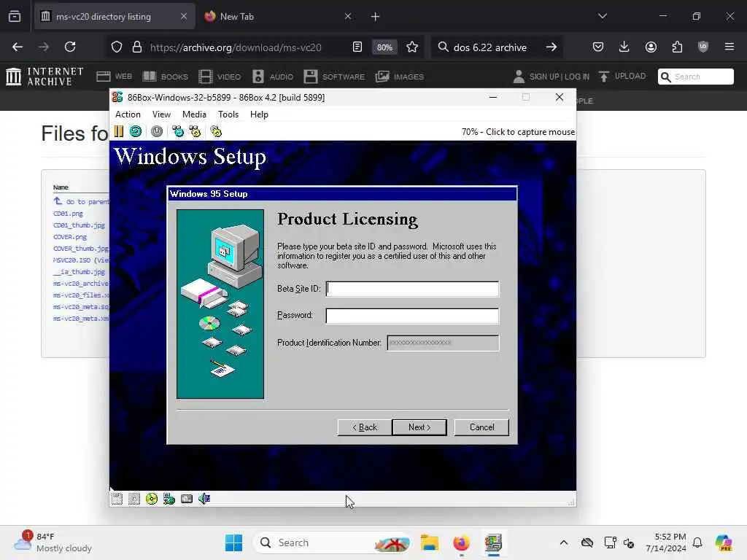Click site padlock security icon
This screenshot has height=560, width=747.
(x=137, y=47)
